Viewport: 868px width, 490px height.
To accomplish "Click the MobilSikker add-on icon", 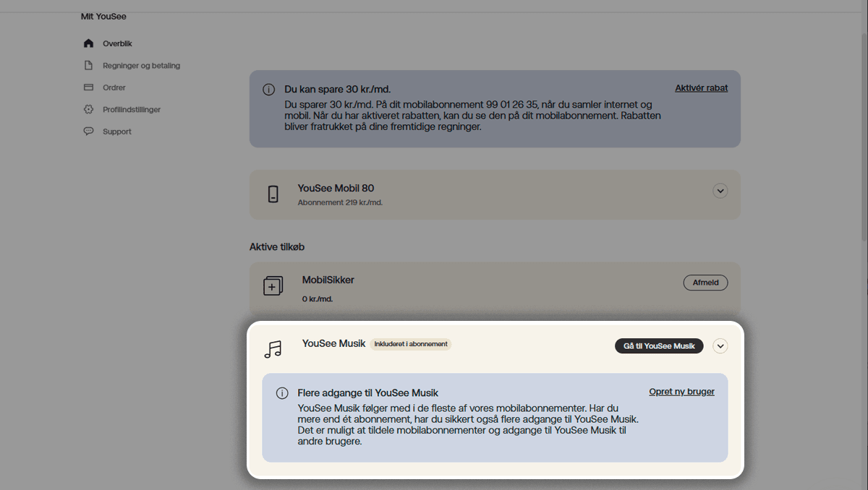I will coord(273,286).
